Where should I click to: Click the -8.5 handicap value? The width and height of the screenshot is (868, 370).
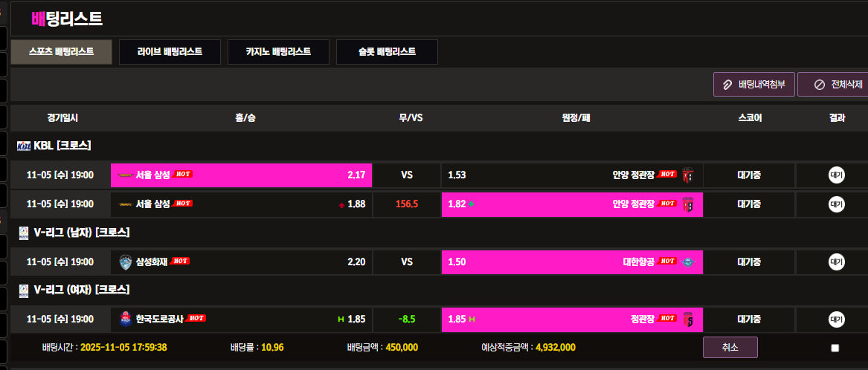[407, 319]
